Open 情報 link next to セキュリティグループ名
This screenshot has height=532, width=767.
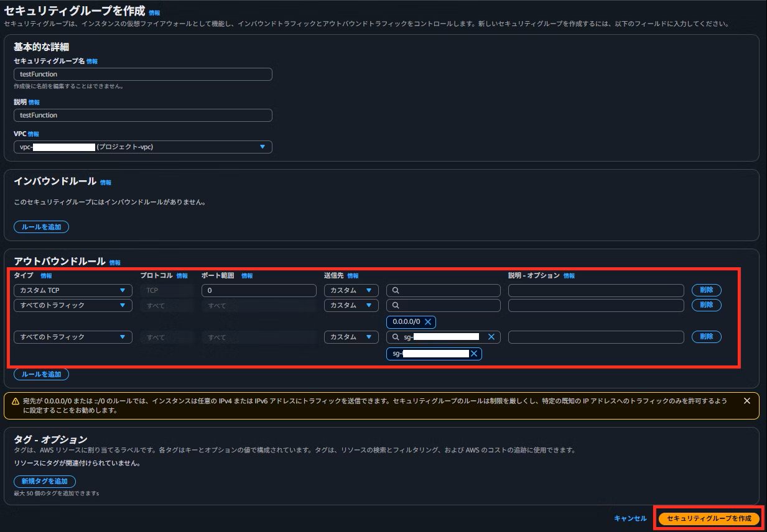(x=92, y=62)
